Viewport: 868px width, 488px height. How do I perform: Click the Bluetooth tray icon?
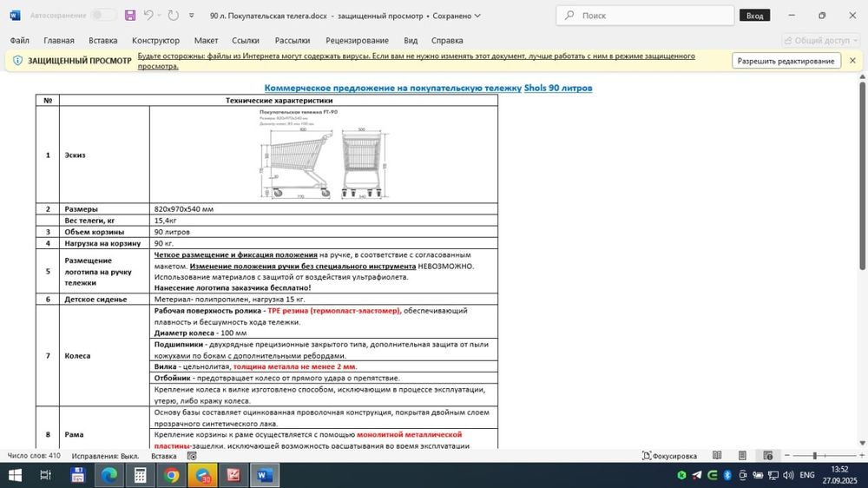coord(727,475)
